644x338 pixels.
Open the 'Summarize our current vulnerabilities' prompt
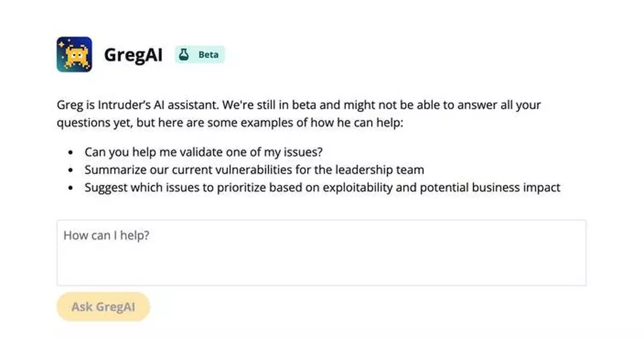click(254, 169)
